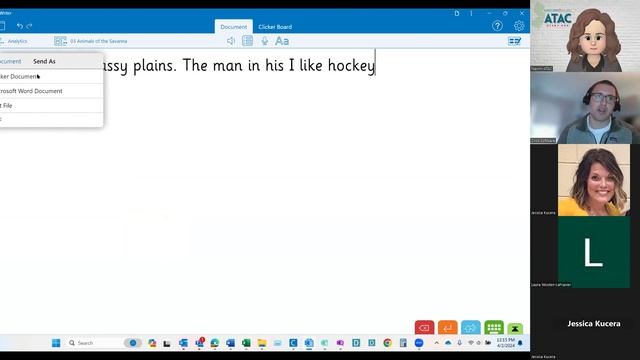Click '03 Animals of the Savanna' title
Viewport: 640px width, 360px height.
(98, 41)
